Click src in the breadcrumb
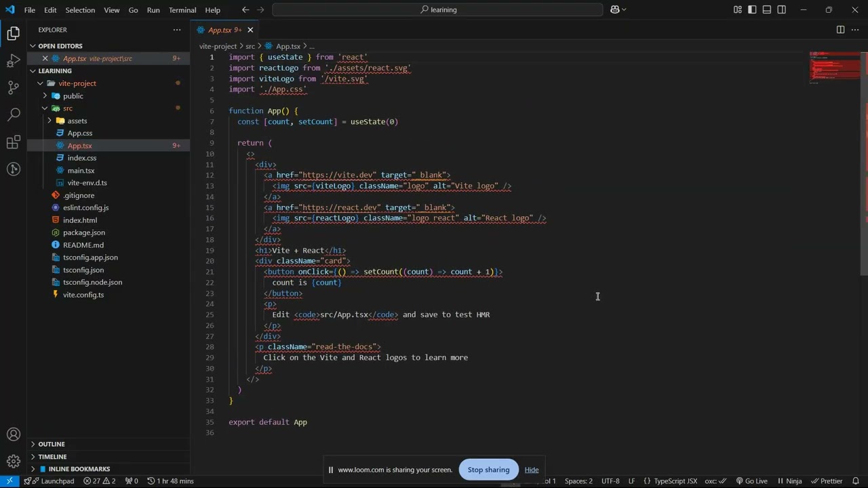 click(250, 46)
